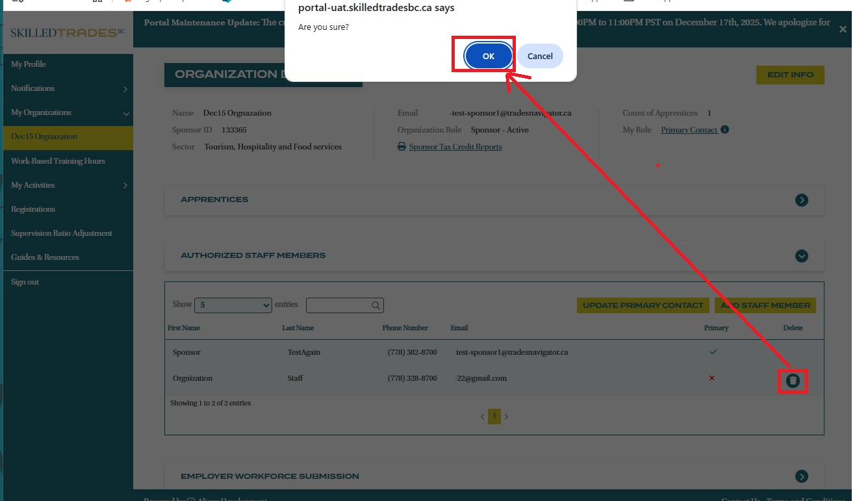Open the Sponsor Tax Credit Reports link

[x=455, y=147]
